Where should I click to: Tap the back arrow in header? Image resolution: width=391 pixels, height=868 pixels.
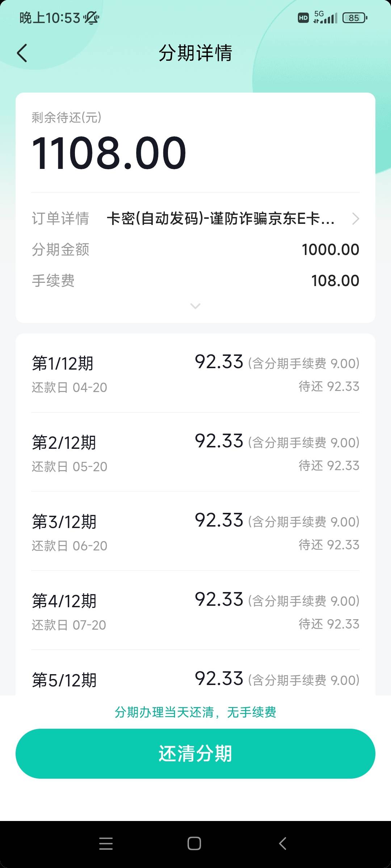click(22, 53)
